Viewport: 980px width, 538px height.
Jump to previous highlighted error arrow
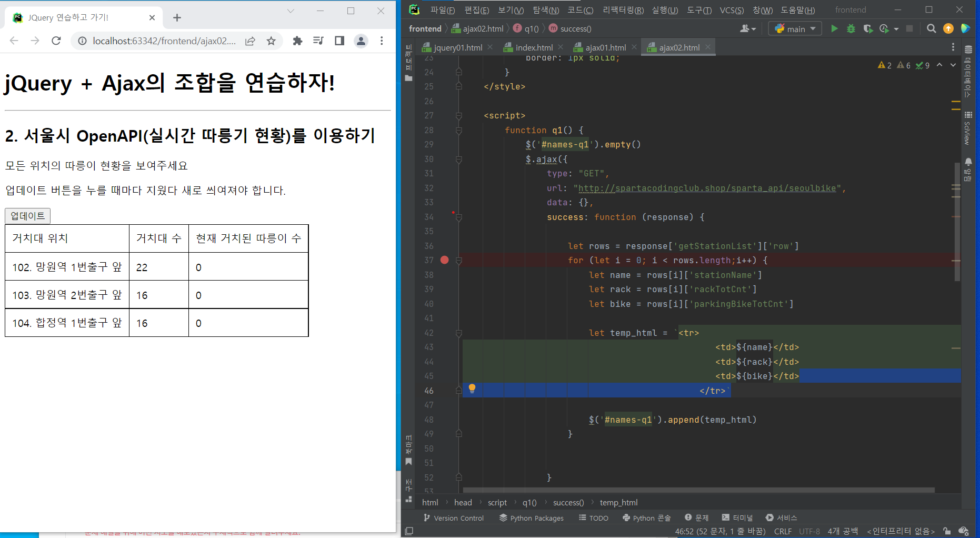pyautogui.click(x=939, y=65)
